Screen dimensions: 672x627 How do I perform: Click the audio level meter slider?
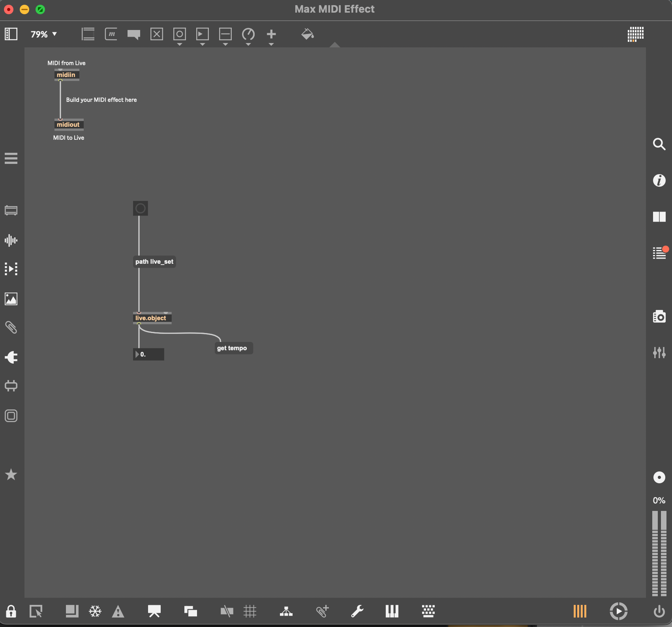659,553
